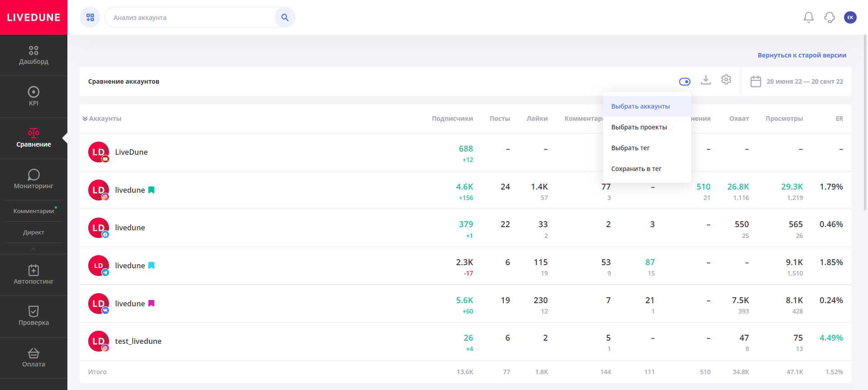Click the green tag on Instagram livedune
This screenshot has width=868, height=390.
click(x=152, y=190)
